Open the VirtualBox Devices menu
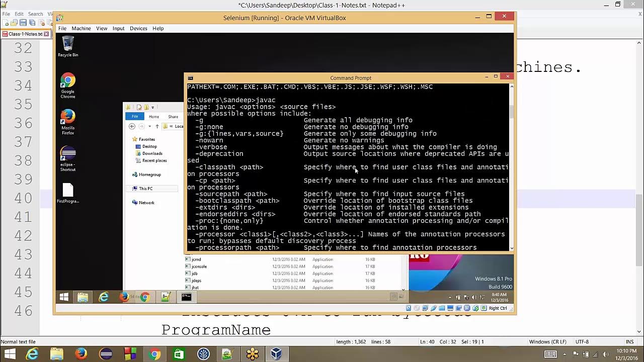644x362 pixels. click(138, 28)
